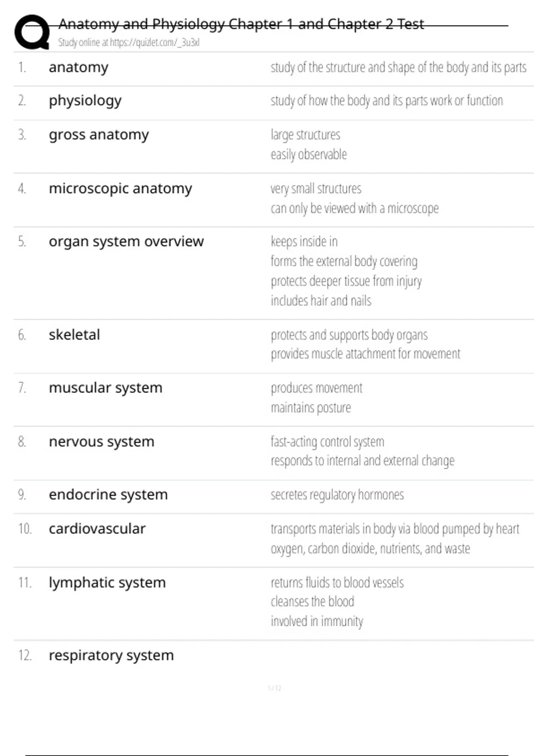Click the 'cleanses the blood' definition line
The height and width of the screenshot is (756, 534).
(x=312, y=602)
